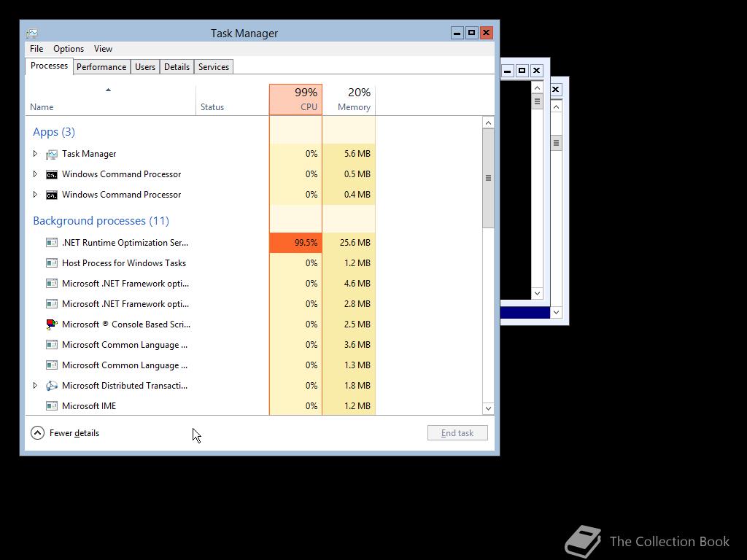The width and height of the screenshot is (747, 560).
Task: Click the Task Manager process row icon
Action: [x=52, y=155]
